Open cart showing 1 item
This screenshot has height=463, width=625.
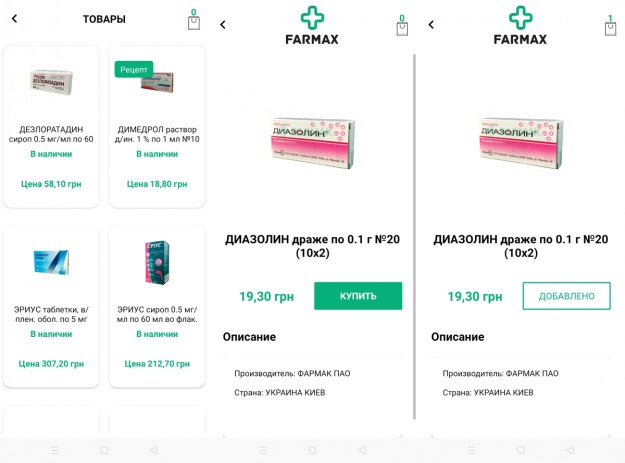610,25
